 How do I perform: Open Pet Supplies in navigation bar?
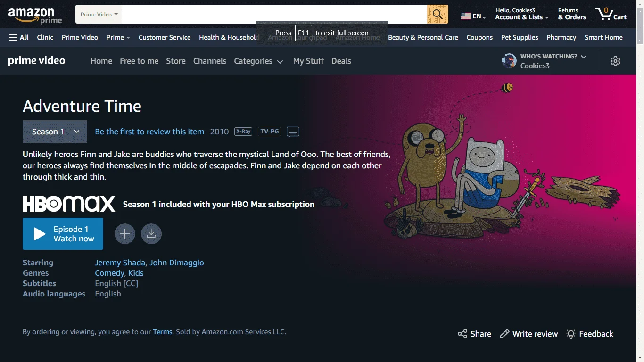tap(520, 37)
